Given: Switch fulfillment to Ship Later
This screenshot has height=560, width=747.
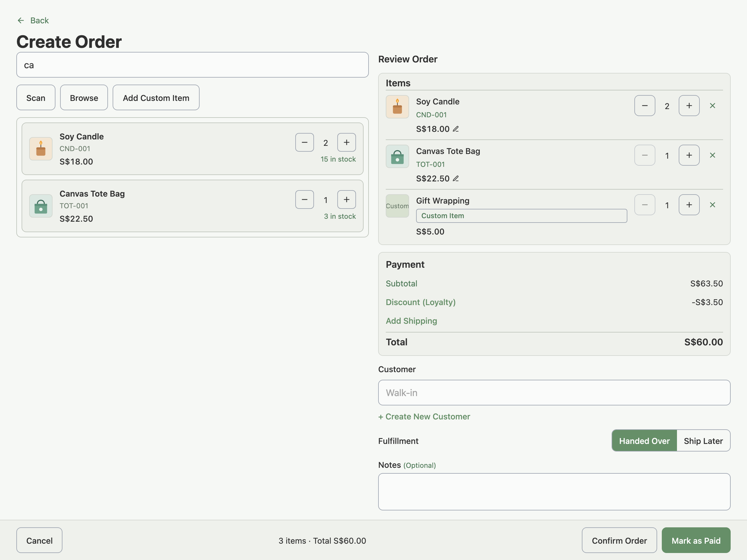Looking at the screenshot, I should 703,441.
